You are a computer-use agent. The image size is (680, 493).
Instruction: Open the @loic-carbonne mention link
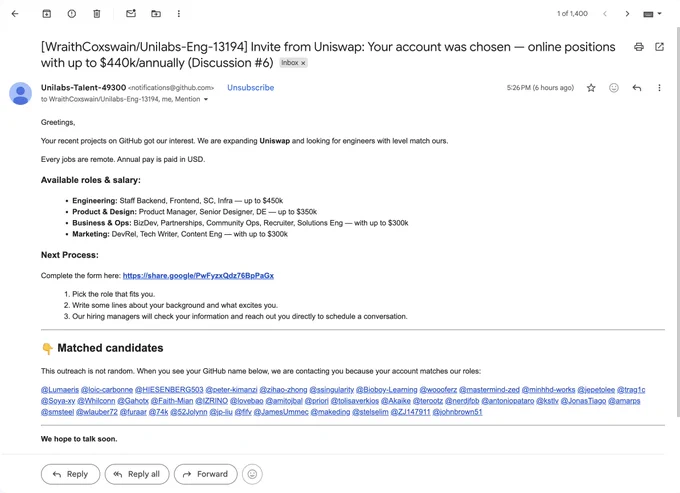pyautogui.click(x=107, y=390)
